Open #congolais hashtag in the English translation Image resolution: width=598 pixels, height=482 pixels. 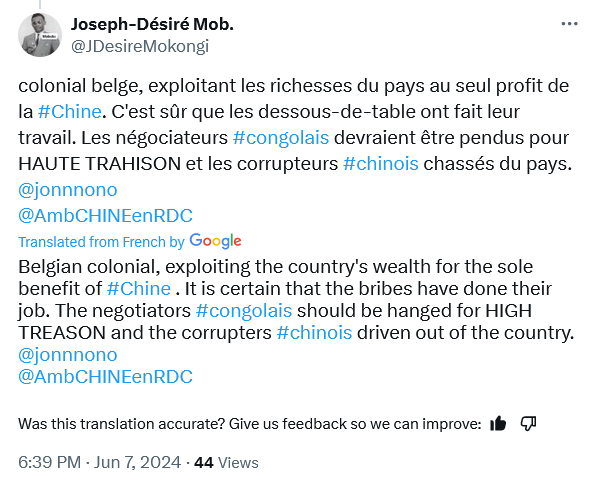244,311
